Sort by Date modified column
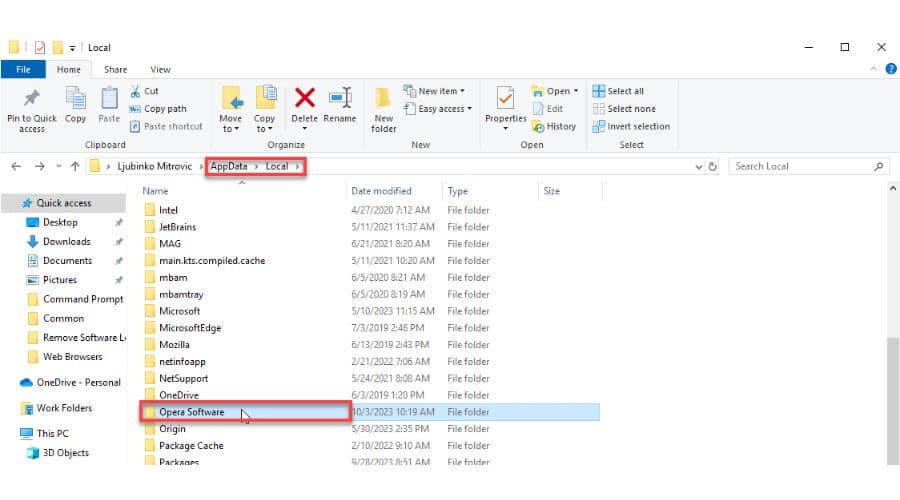Screen dimensions: 900x500 click(x=381, y=191)
